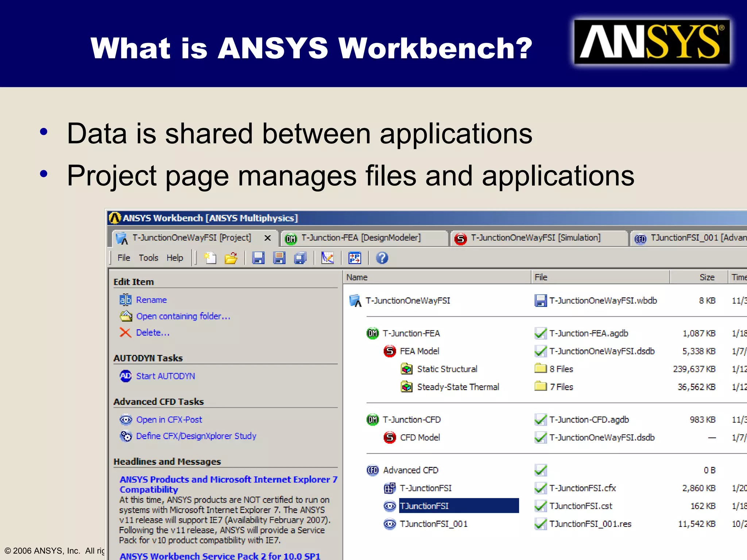
Task: Click the Rename ab icon
Action: point(125,300)
